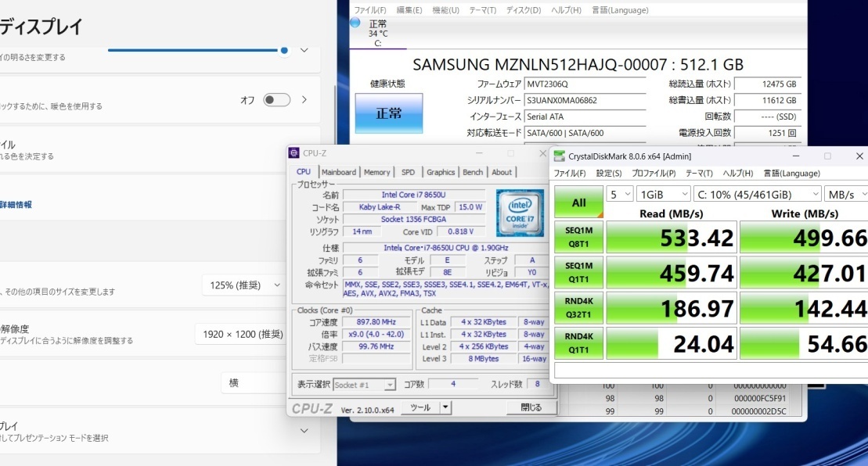The image size is (868, 466).
Task: Click the CPU-Z title bar icon
Action: 294,153
